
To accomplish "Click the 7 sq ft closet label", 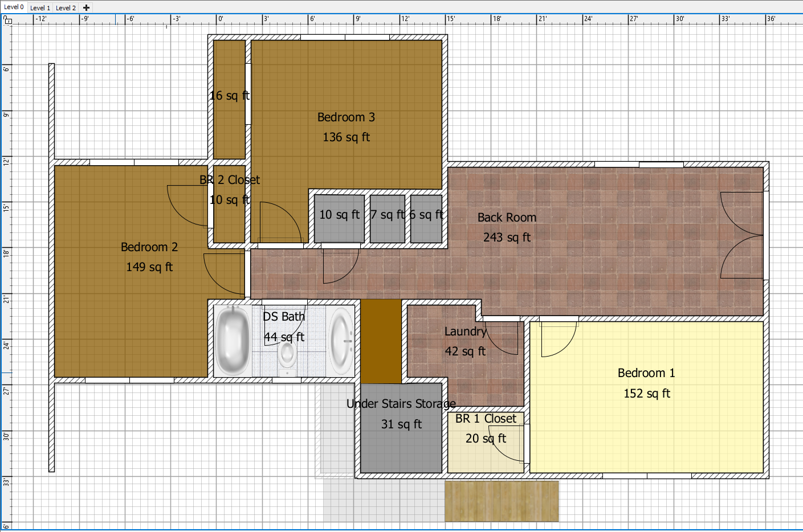I will (x=388, y=215).
